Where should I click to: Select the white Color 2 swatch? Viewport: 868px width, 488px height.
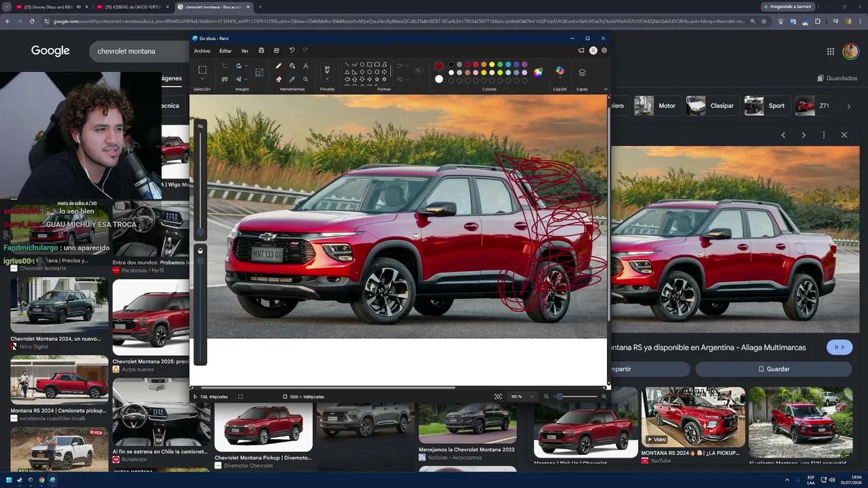[439, 79]
